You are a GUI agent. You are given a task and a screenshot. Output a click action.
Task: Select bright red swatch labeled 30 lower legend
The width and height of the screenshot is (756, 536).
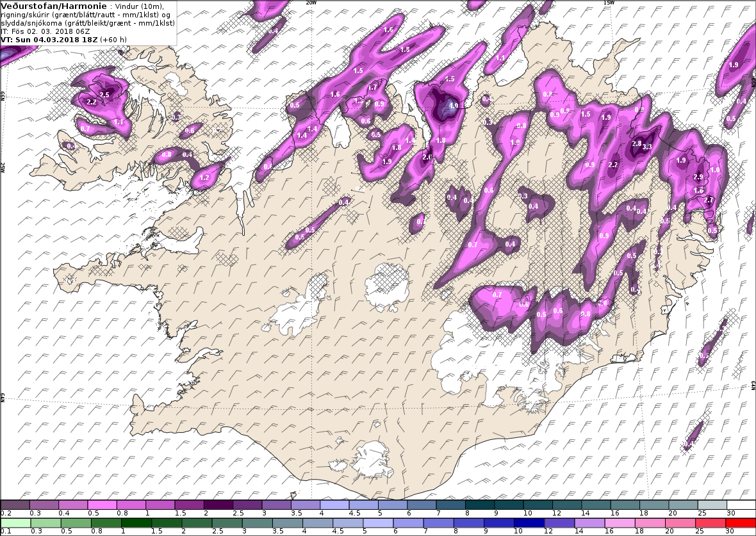point(740,523)
